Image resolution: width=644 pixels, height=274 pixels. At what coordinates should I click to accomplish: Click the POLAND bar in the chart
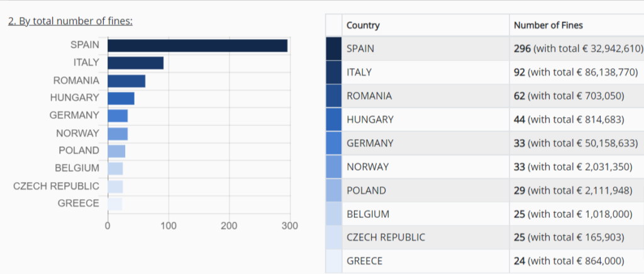(x=116, y=151)
